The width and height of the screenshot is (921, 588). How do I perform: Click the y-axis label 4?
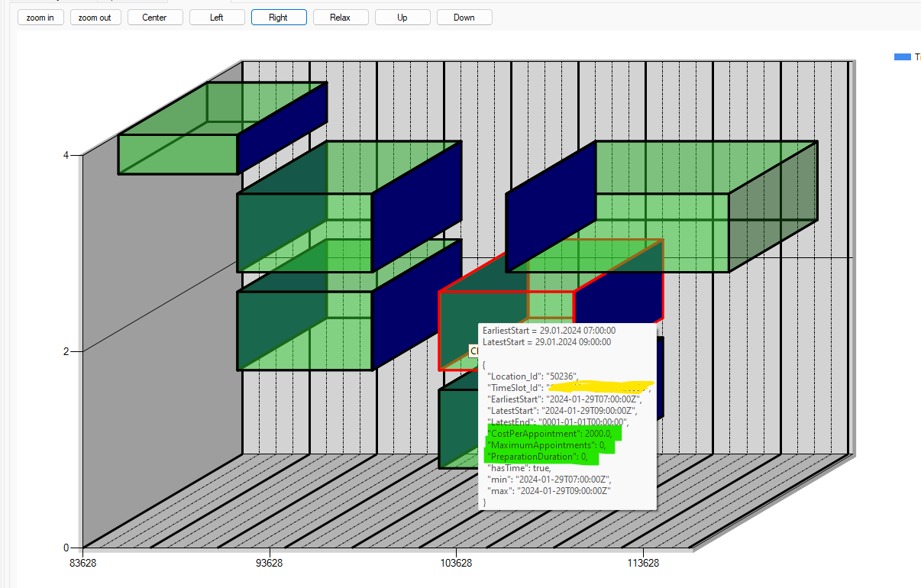point(66,155)
